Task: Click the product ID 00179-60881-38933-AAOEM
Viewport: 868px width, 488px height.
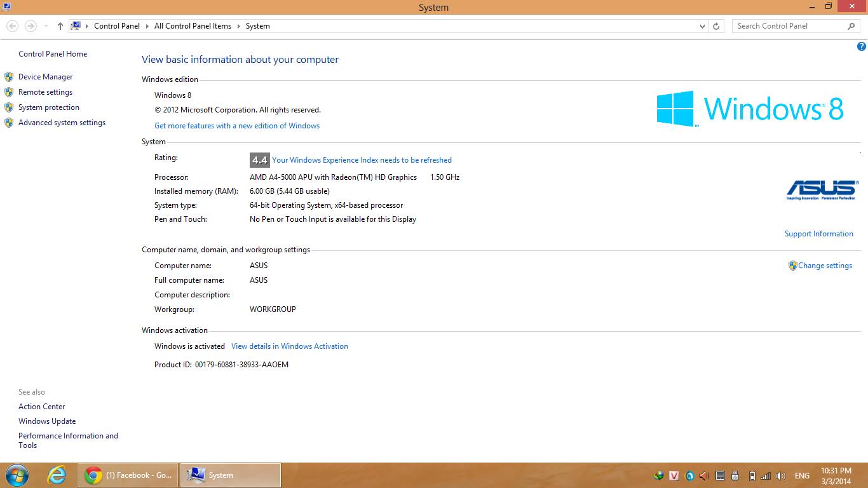Action: 241,365
